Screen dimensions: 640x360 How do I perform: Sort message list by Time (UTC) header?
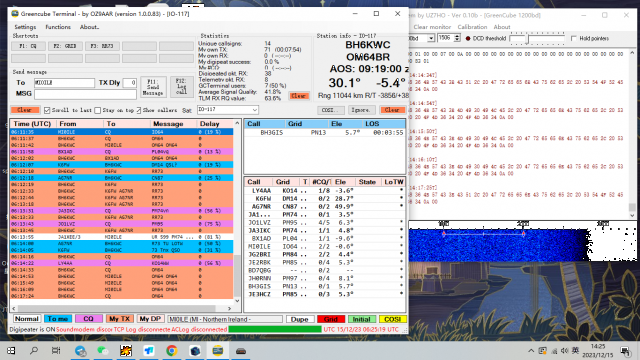[x=32, y=124]
